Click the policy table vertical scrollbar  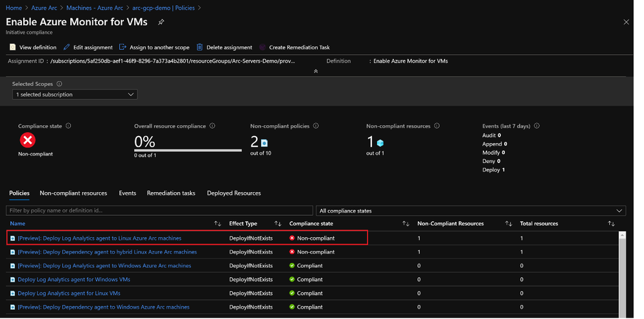coord(622,275)
